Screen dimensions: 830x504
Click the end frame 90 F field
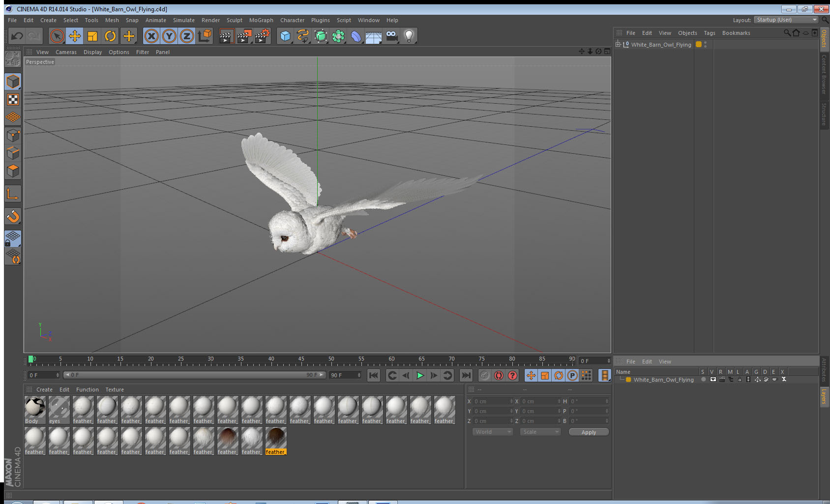coord(345,375)
